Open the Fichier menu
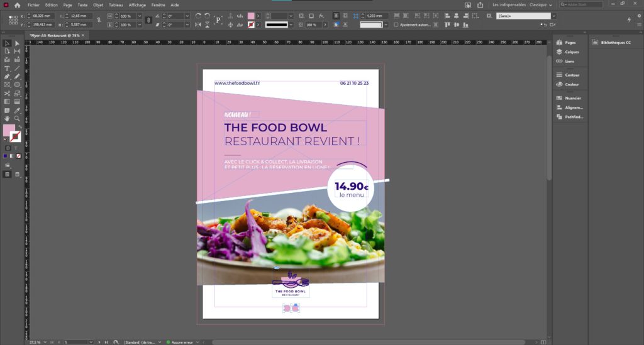The image size is (644, 345). click(x=33, y=5)
